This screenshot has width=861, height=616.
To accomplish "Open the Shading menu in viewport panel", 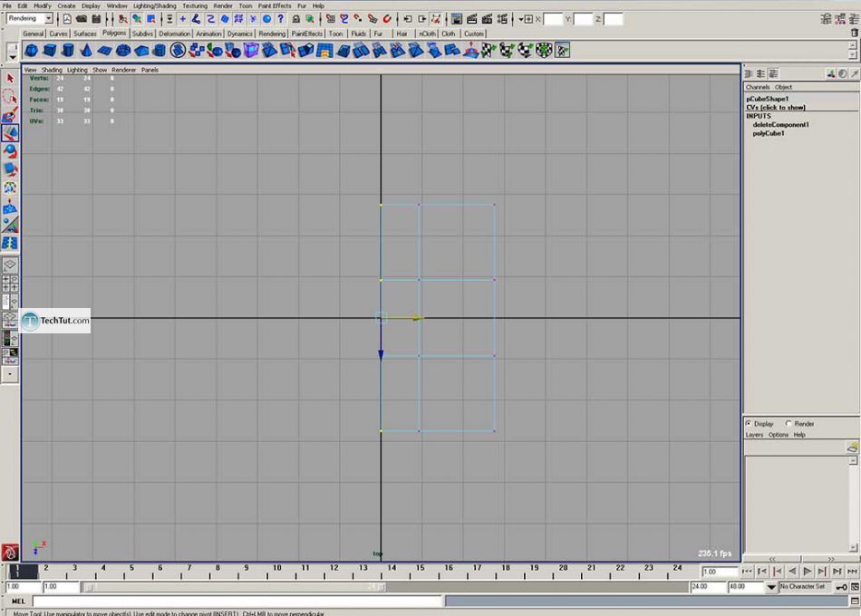I will (52, 70).
